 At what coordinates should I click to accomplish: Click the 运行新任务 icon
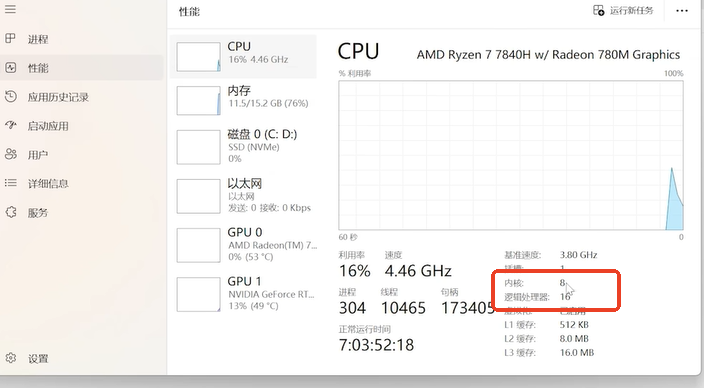[x=598, y=10]
